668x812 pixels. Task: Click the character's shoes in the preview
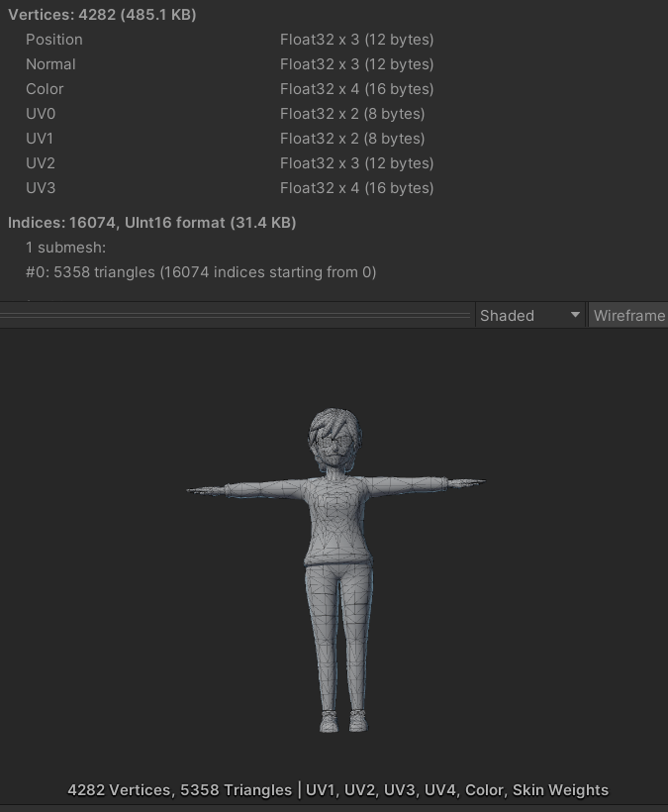coord(342,721)
